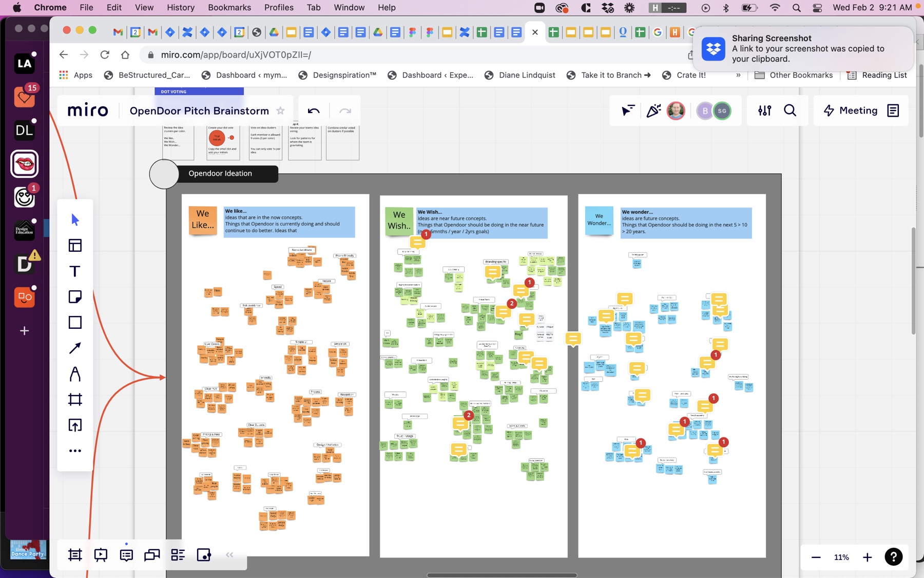924x578 pixels.
Task: Open the chat icon in bottom toolbar
Action: coord(152,555)
